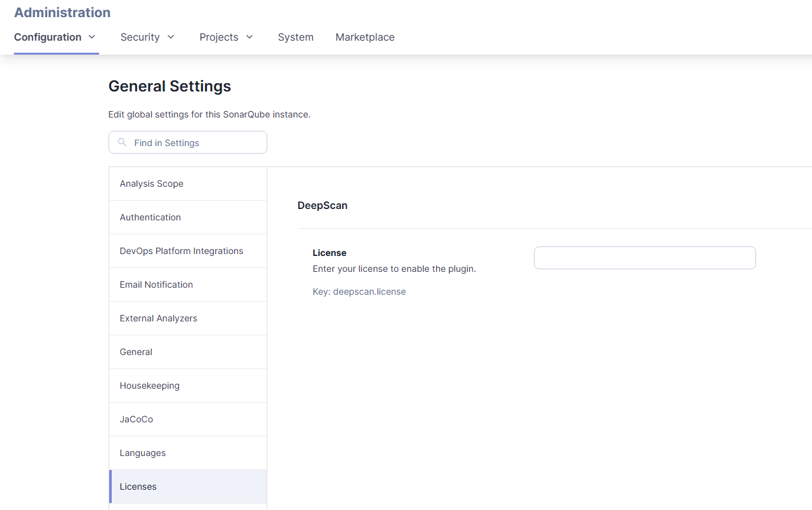812x510 pixels.
Task: Click the search magnifier icon in Find in Settings
Action: click(x=123, y=143)
